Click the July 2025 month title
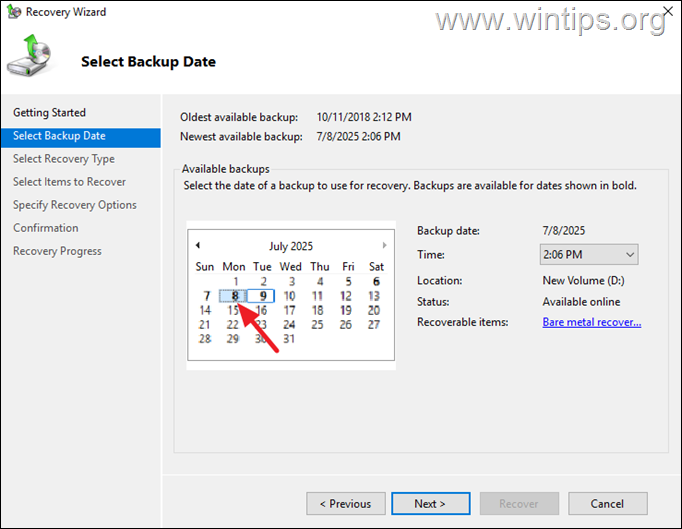This screenshot has height=529, width=682. pyautogui.click(x=291, y=246)
